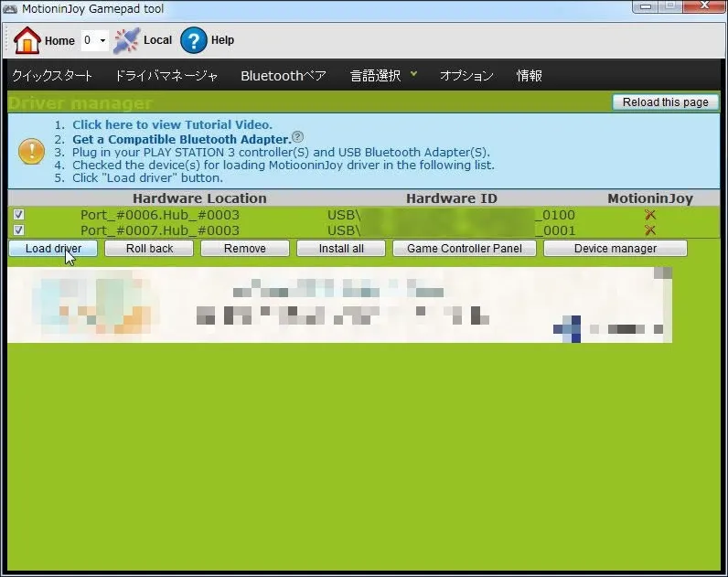Viewport: 728px width, 577px height.
Task: Click the red X status for Port_#0006
Action: tap(650, 215)
